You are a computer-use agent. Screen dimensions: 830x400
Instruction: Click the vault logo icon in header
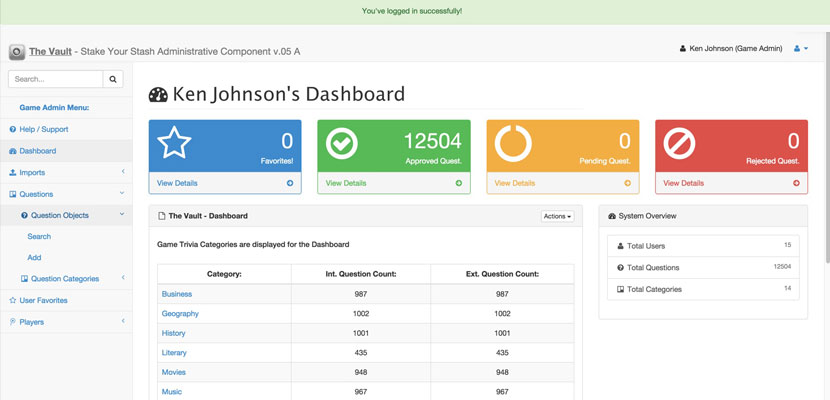coord(17,52)
